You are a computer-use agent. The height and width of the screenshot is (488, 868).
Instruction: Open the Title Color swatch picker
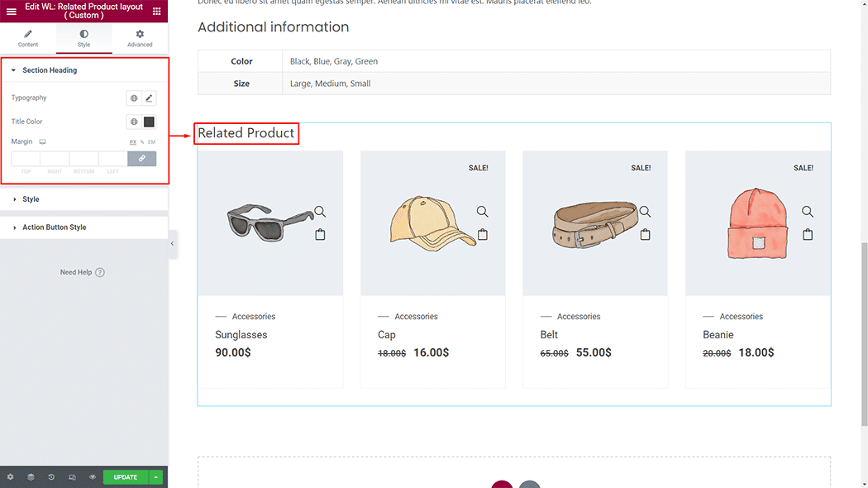pyautogui.click(x=149, y=122)
